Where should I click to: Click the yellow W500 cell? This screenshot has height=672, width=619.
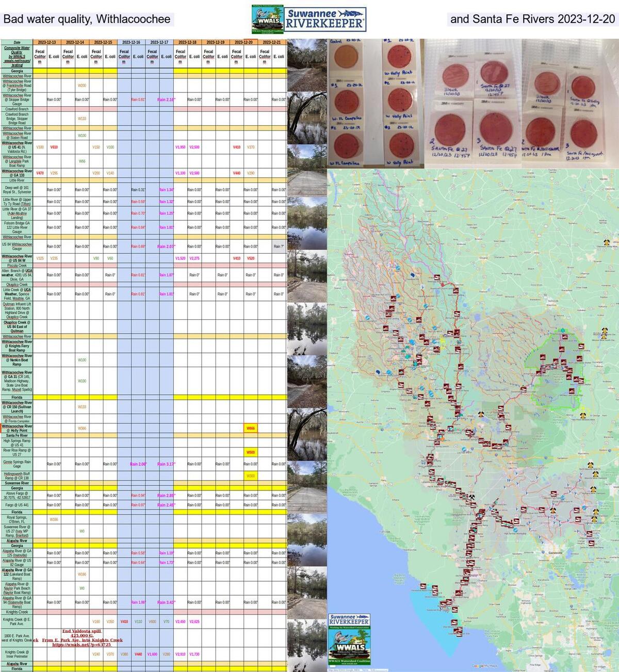point(251,452)
